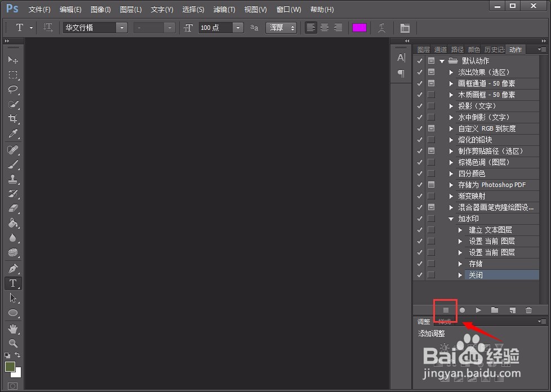Switch to the 图层 tab

click(424, 50)
